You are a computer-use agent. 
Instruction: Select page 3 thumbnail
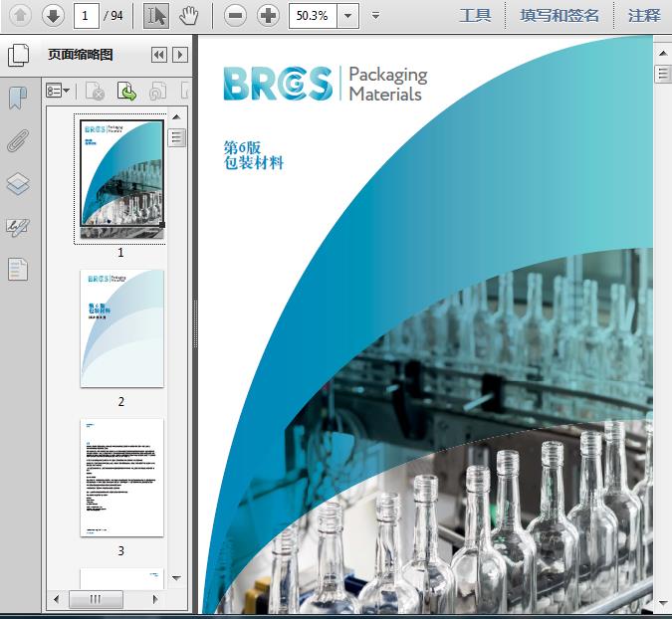click(121, 478)
